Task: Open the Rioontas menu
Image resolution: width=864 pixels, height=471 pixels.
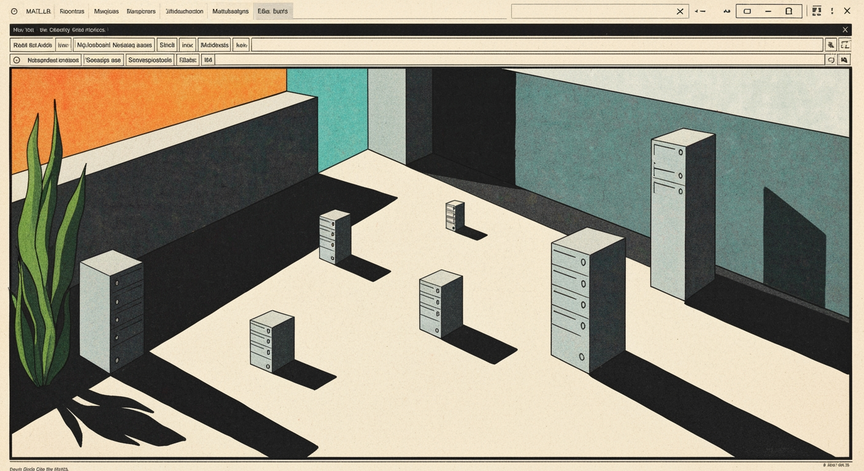Action: tap(72, 11)
